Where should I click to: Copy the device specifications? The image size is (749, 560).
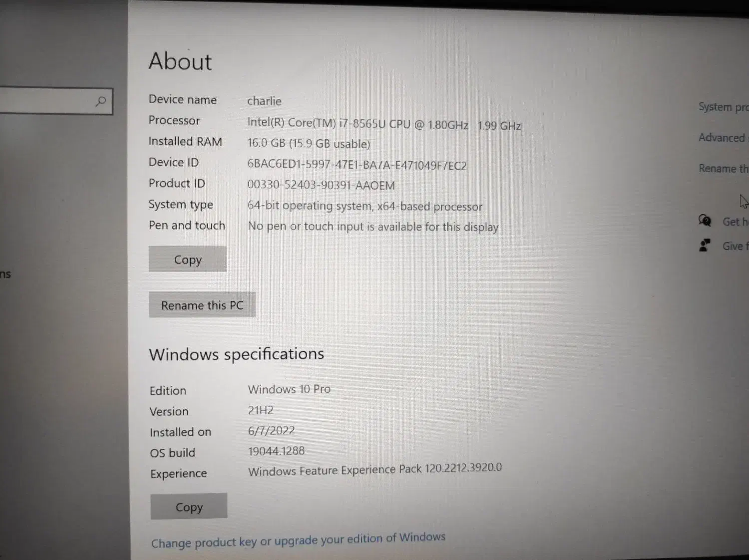tap(188, 260)
